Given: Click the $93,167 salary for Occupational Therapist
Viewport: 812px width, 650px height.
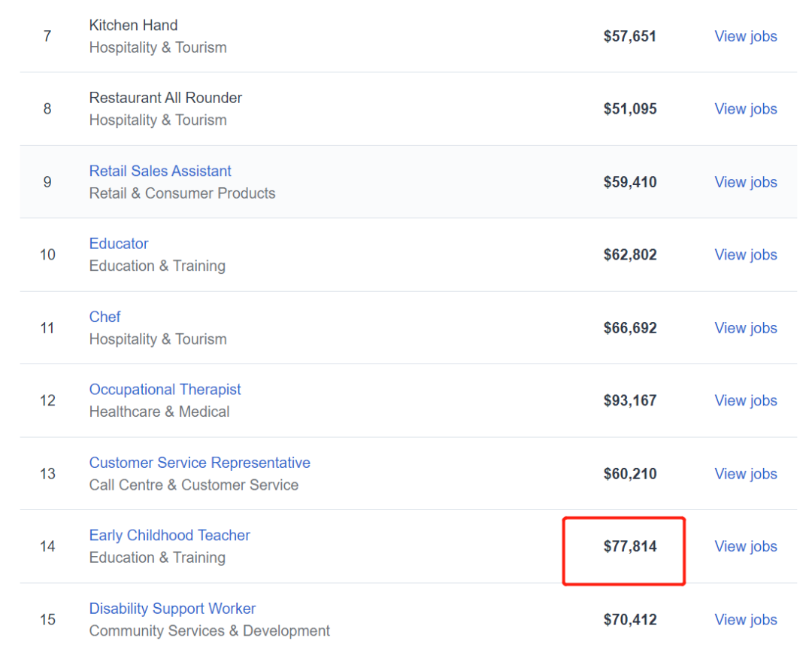Looking at the screenshot, I should [630, 401].
